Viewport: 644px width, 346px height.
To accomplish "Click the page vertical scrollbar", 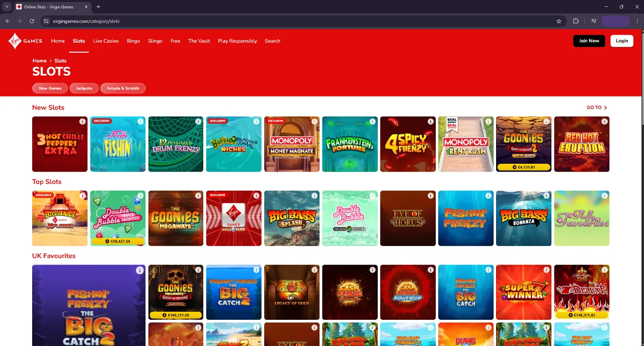I will click(641, 75).
